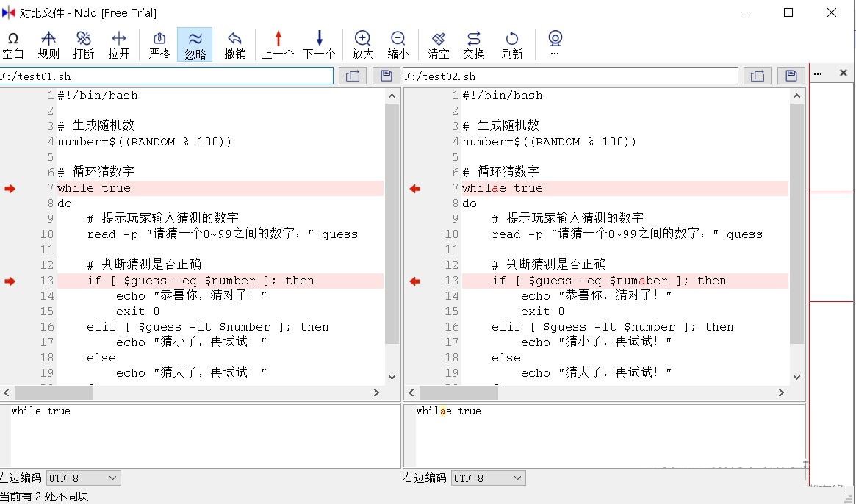Click right 'elif [ $guess -lt $number ]' line
The width and height of the screenshot is (856, 504).
pyautogui.click(x=612, y=327)
